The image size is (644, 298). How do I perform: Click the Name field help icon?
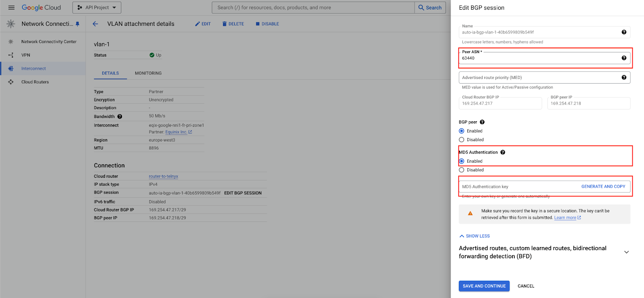pyautogui.click(x=624, y=32)
